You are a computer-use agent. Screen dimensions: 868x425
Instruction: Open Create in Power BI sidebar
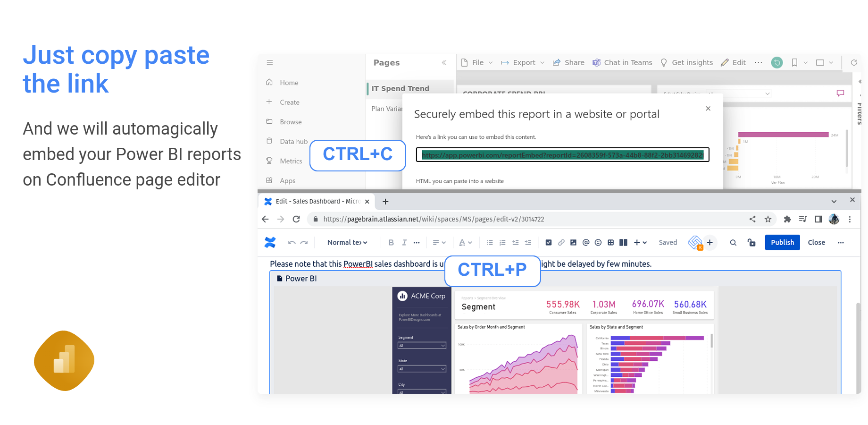click(283, 102)
